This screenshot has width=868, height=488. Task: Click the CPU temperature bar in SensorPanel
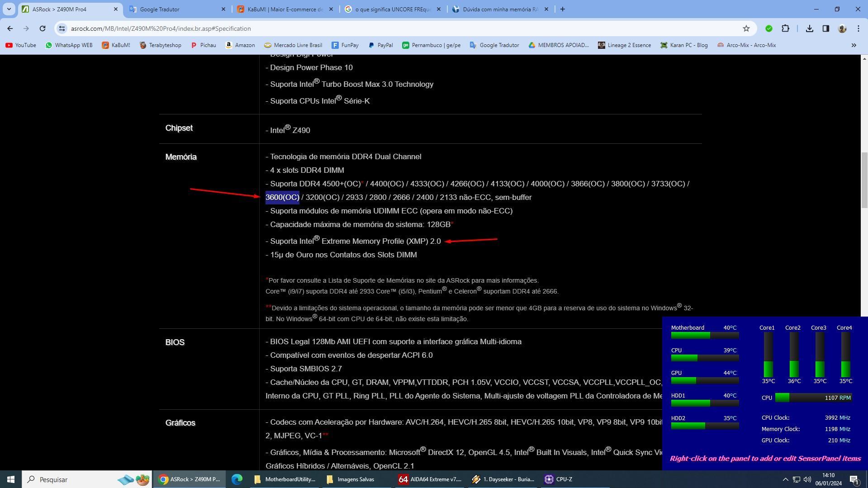coord(705,358)
